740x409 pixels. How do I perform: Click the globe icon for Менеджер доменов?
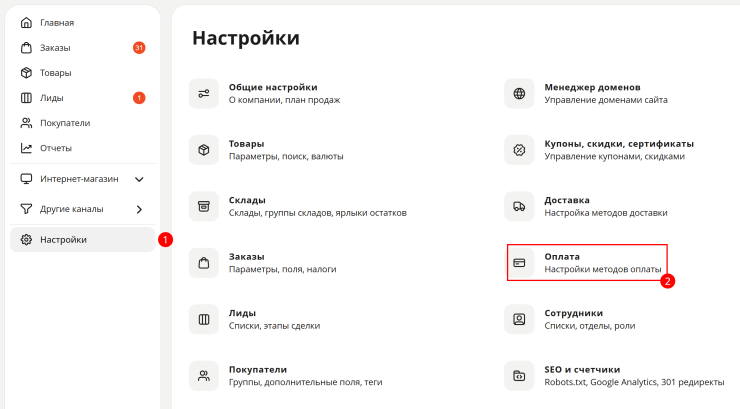click(519, 93)
